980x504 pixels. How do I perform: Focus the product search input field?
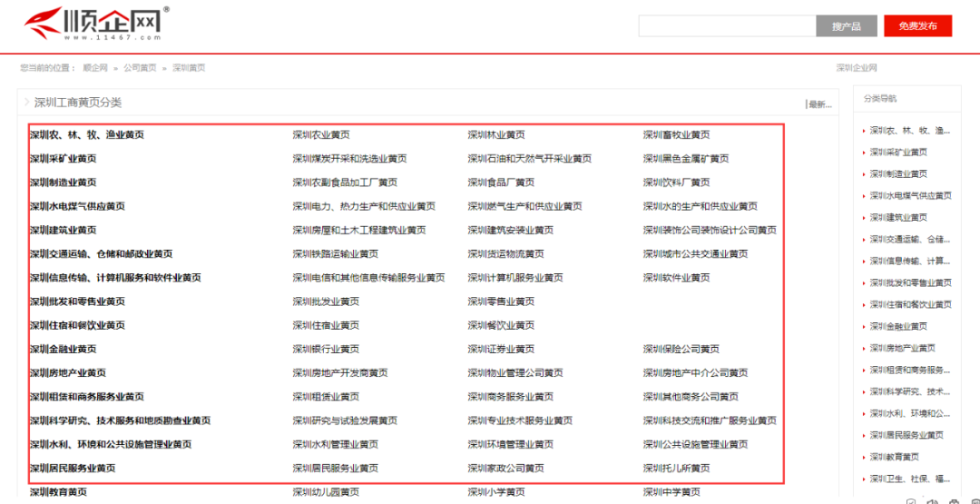point(727,26)
